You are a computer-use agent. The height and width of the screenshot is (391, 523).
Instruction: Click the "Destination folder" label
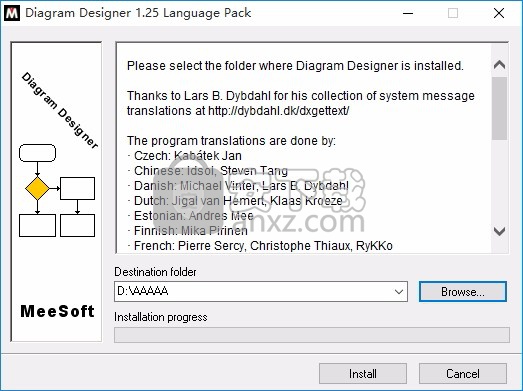(x=155, y=272)
